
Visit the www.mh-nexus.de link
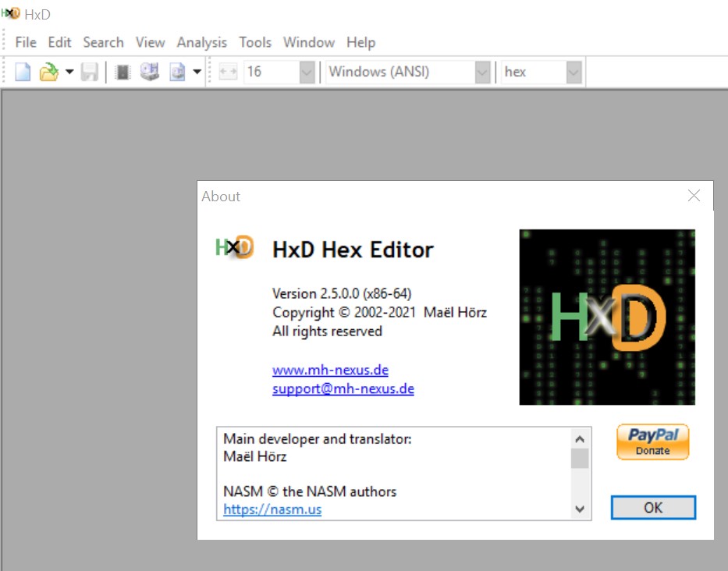pos(330,370)
